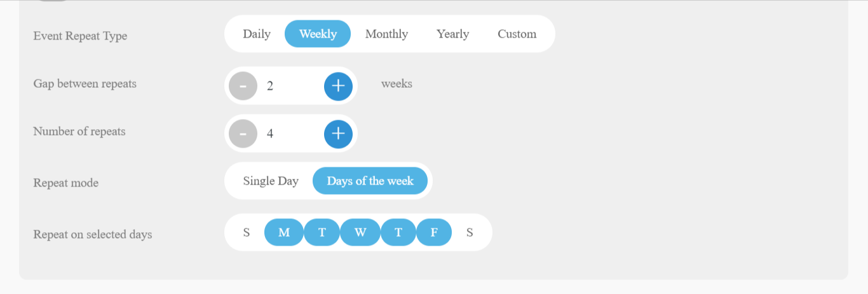Image resolution: width=868 pixels, height=294 pixels.
Task: Deselect Monday in repeat days
Action: [284, 232]
